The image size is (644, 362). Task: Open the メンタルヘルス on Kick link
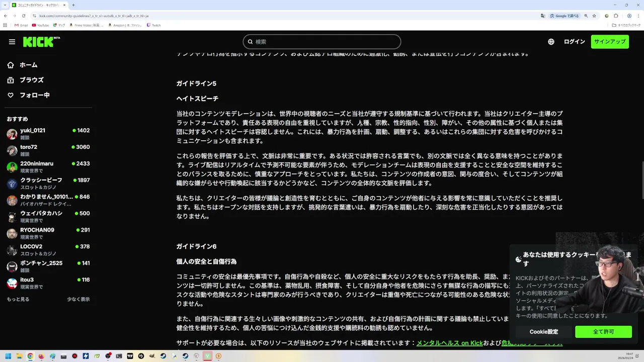coord(449,343)
